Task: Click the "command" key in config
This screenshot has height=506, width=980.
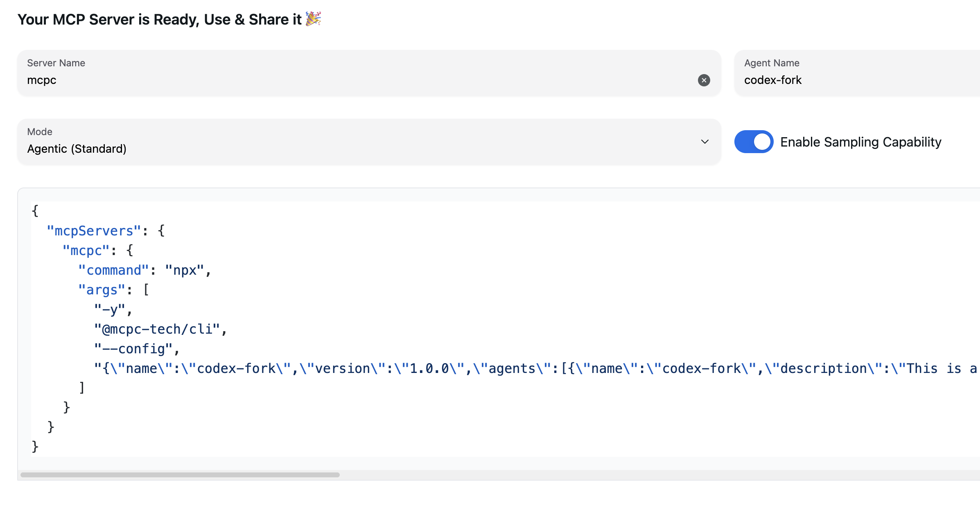Action: point(113,270)
